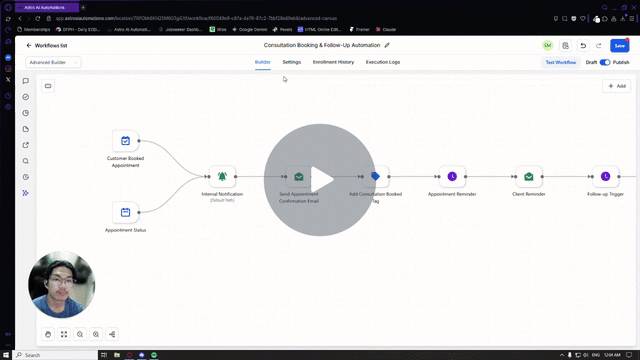Screen dimensions: 640x360
Task: Click the Customer Booked Appointment trigger node
Action: pos(125,141)
